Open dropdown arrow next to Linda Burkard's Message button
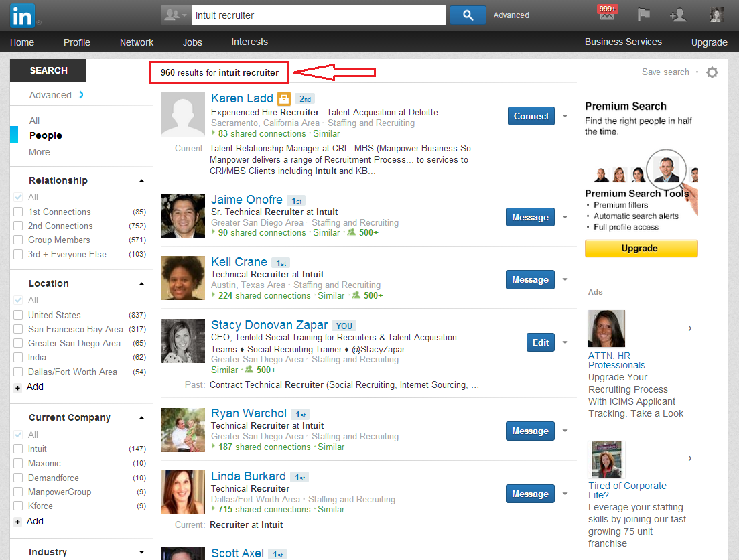 [565, 494]
